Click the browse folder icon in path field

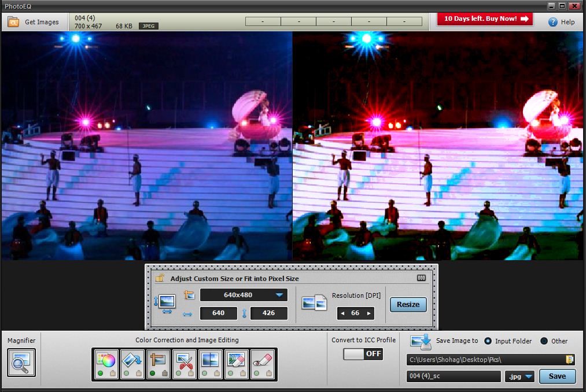pos(569,360)
